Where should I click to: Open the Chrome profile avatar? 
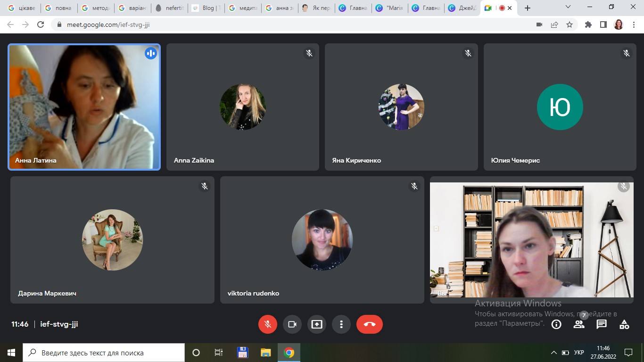[619, 25]
